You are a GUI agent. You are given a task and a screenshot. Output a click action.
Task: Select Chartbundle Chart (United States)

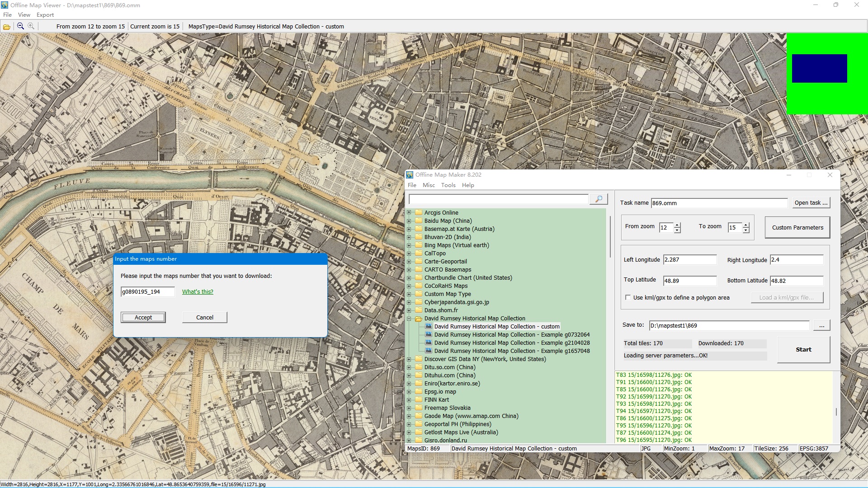(468, 278)
